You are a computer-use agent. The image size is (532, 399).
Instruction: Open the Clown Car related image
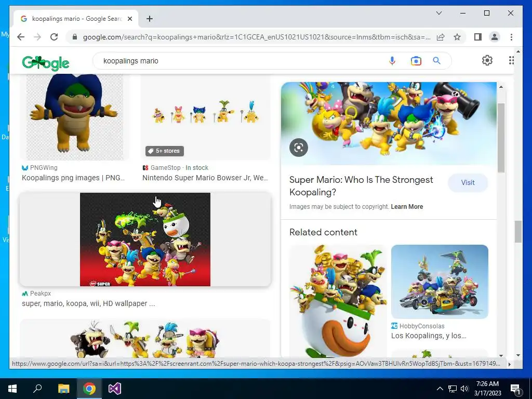click(338, 301)
